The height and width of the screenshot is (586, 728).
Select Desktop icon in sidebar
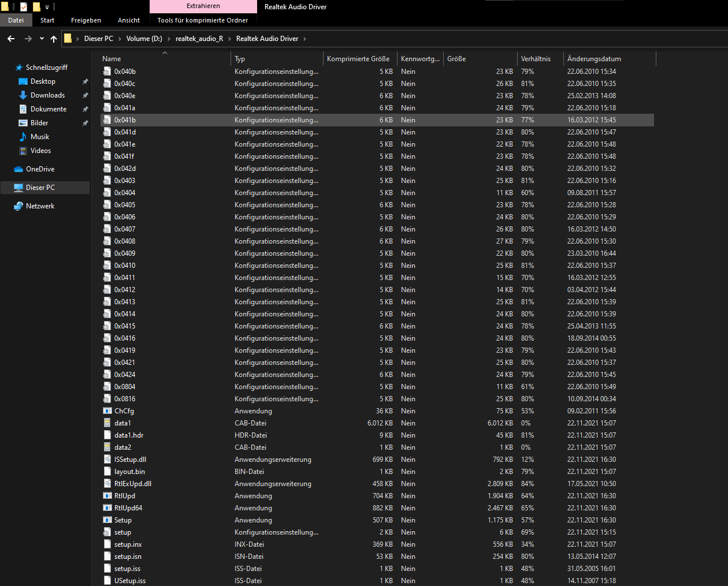pyautogui.click(x=23, y=81)
